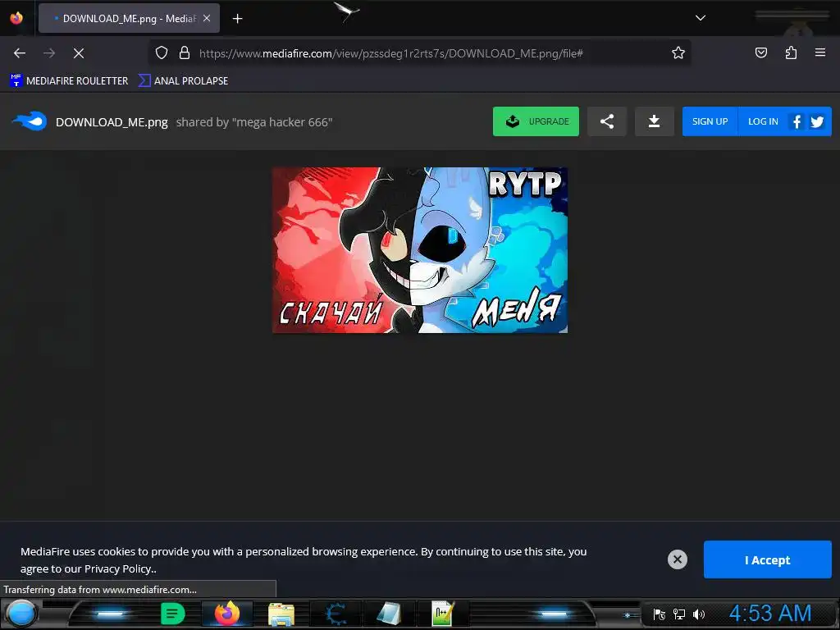Select the DOWNLOAD_ME.png browser tab
The image size is (840, 630).
129,18
